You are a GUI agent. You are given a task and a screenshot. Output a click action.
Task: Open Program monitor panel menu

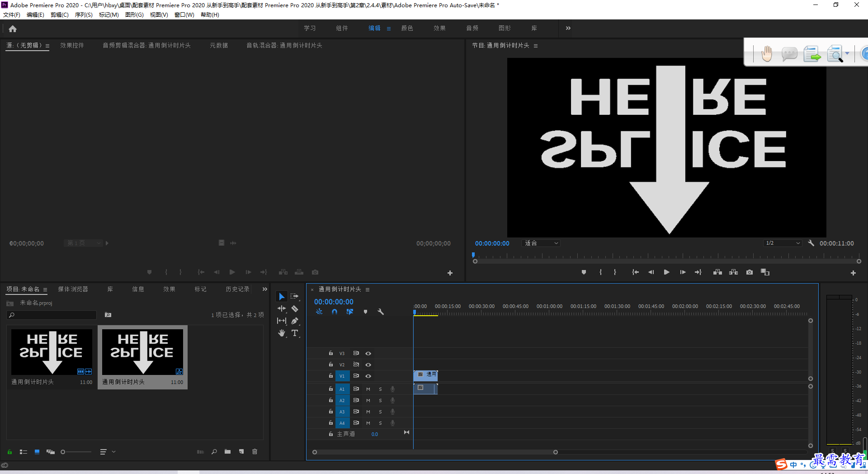coord(536,46)
